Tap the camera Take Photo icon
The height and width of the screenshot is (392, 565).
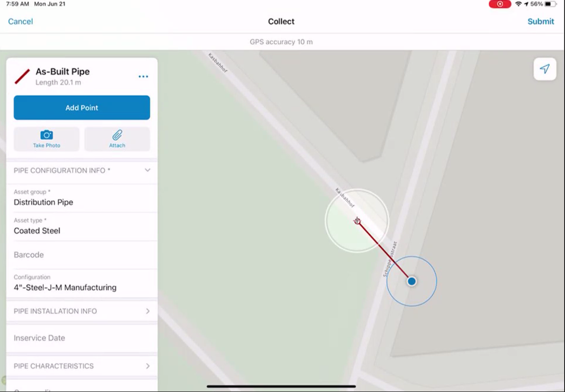(x=46, y=135)
